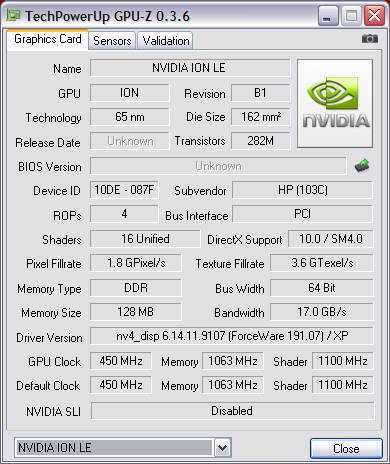390x464 pixels.
Task: Click the Driver Version field
Action: coord(232,336)
